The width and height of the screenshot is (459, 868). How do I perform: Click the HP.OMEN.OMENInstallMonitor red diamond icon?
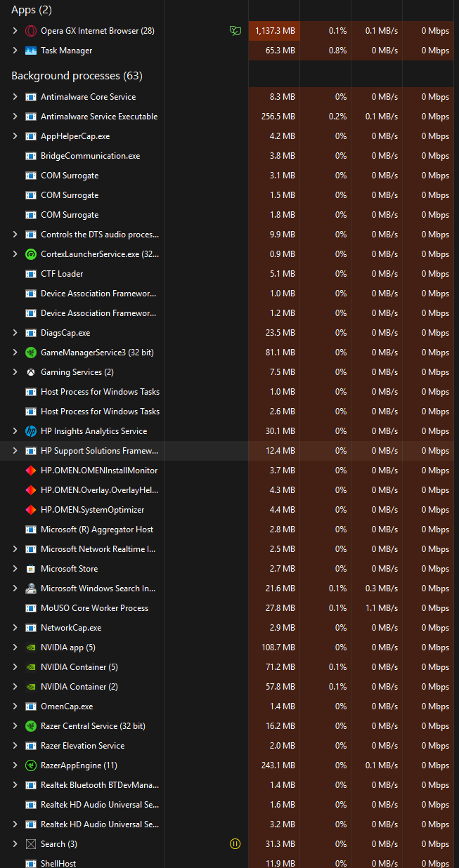[31, 471]
